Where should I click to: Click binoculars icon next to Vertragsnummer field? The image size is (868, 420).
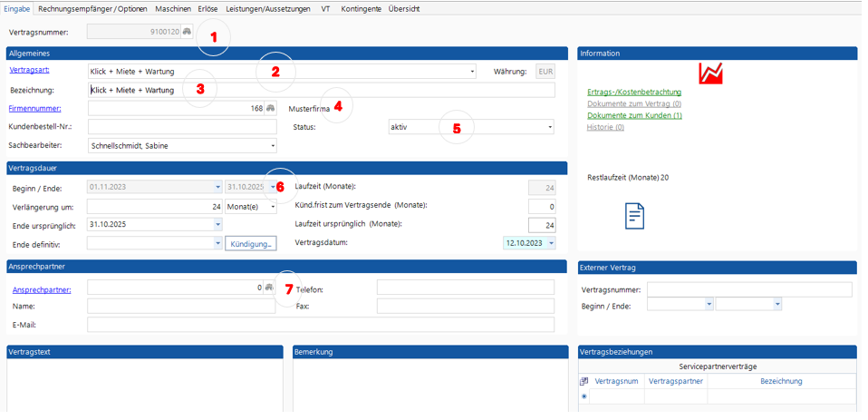(x=187, y=32)
